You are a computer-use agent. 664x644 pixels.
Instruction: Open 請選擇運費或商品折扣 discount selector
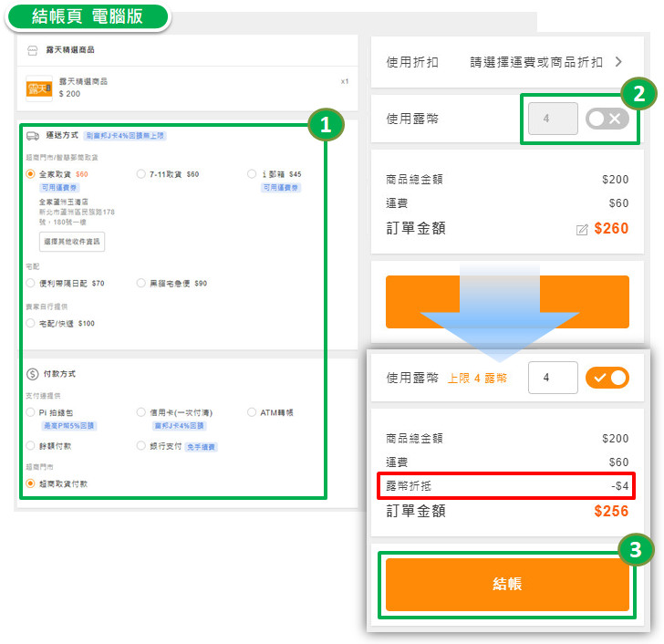(x=536, y=62)
